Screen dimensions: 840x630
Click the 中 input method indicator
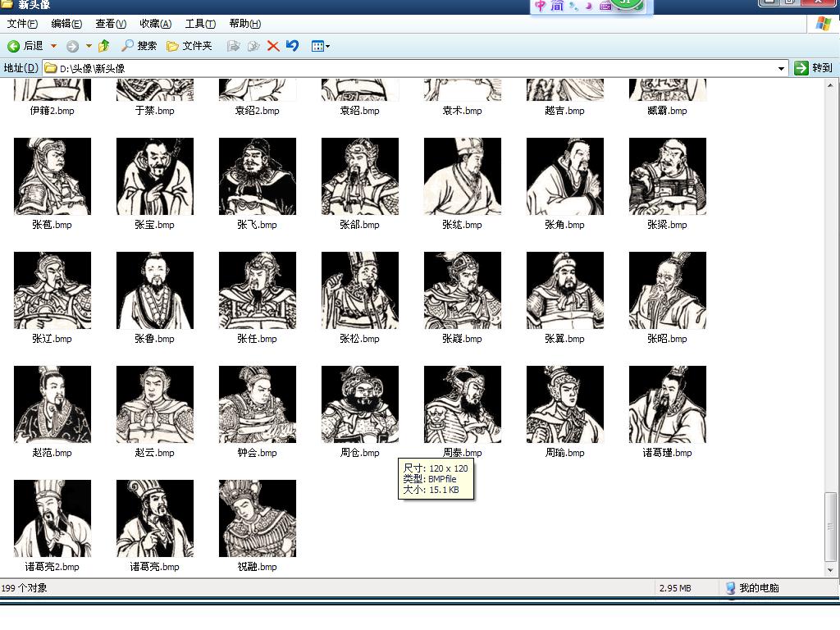540,6
